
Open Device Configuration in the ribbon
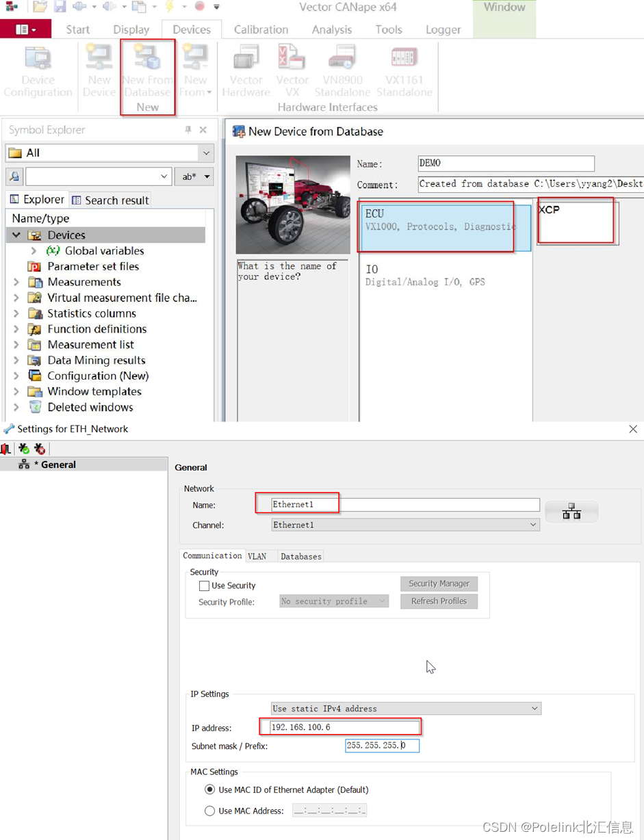coord(38,72)
